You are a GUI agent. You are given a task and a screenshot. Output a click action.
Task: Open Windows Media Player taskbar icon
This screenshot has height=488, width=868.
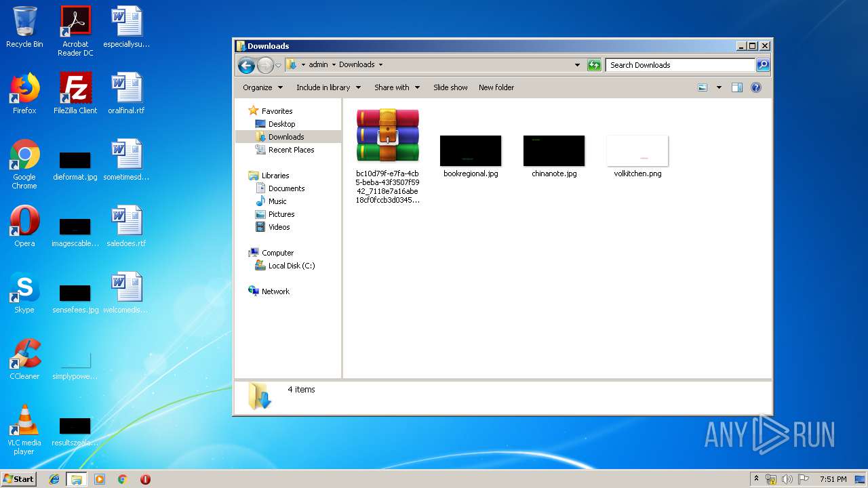point(100,479)
